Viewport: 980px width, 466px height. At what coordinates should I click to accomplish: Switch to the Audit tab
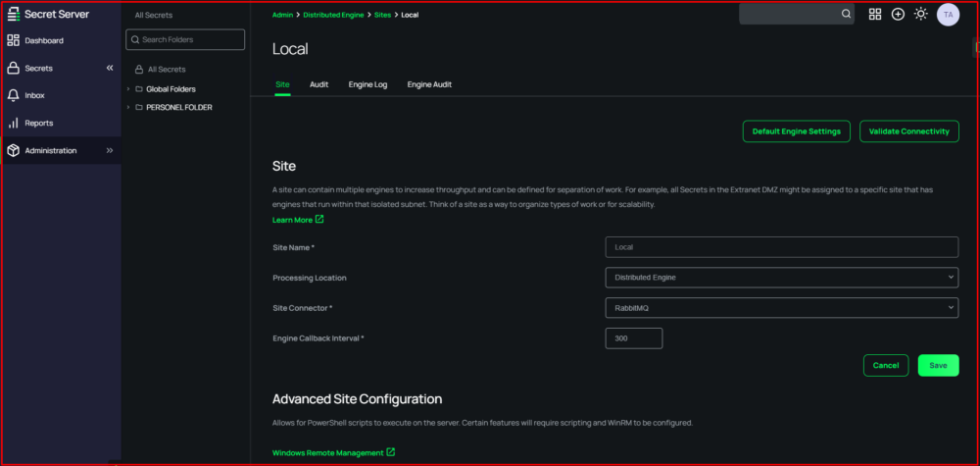[x=318, y=84]
